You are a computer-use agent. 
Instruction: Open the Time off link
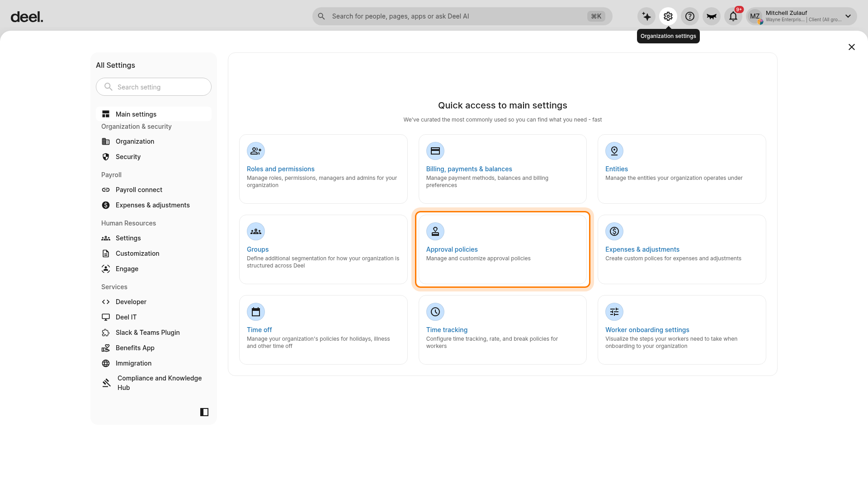point(259,330)
